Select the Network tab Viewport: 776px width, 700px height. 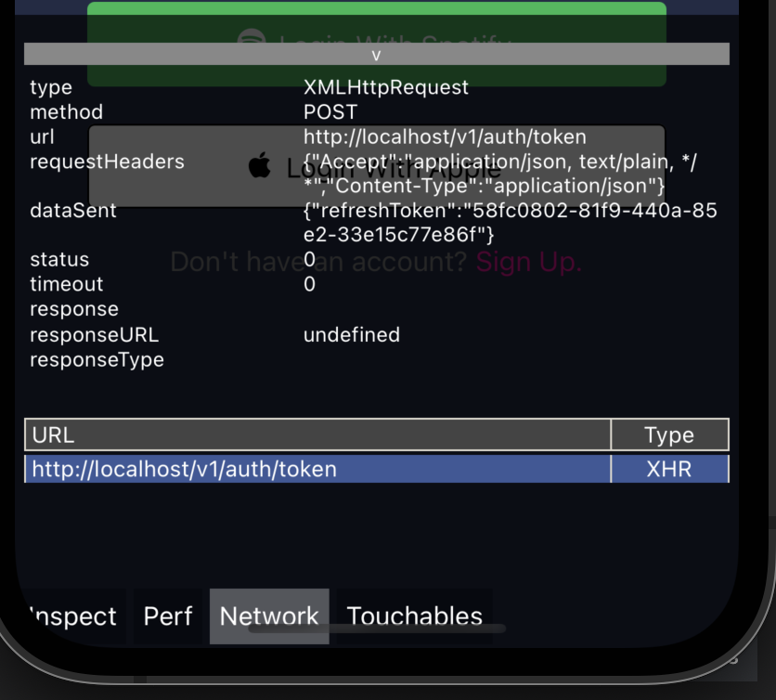point(268,616)
